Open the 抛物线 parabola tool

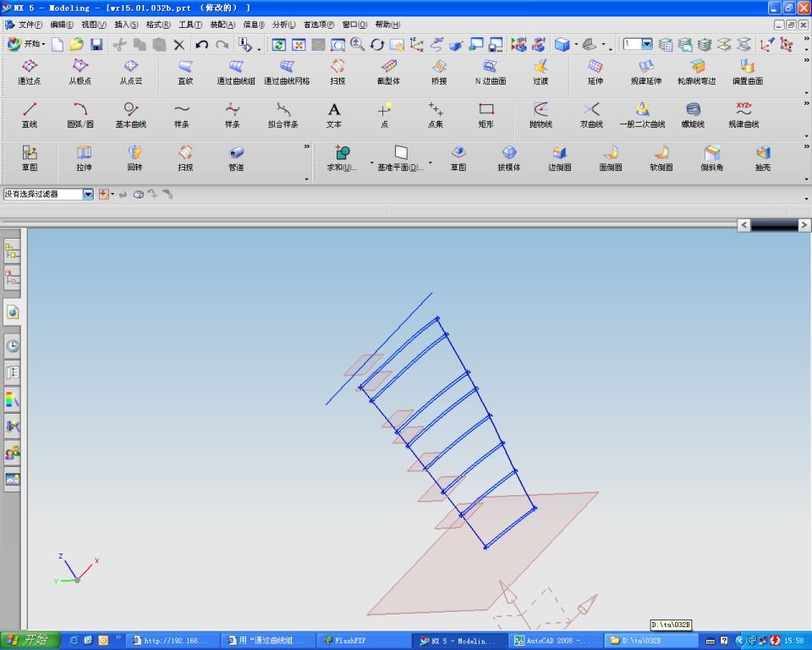pyautogui.click(x=540, y=116)
